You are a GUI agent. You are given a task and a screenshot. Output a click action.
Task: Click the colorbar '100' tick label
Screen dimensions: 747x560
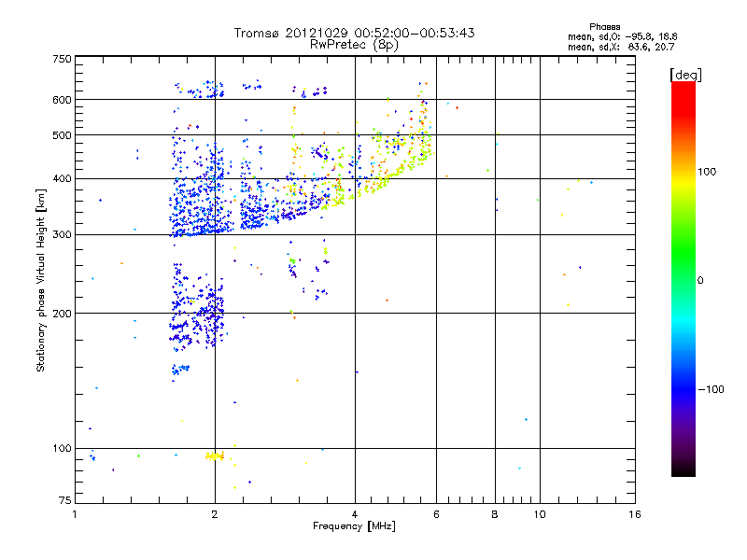pyautogui.click(x=707, y=172)
